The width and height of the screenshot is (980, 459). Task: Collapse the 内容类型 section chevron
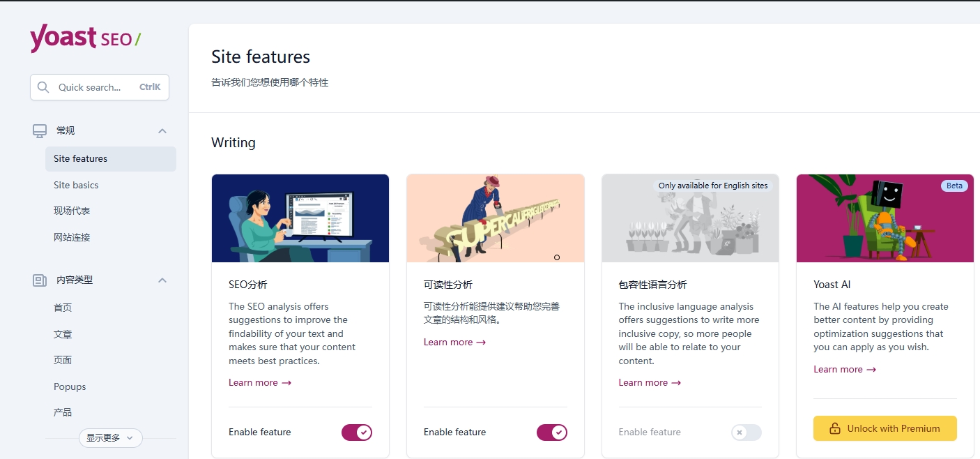pyautogui.click(x=162, y=280)
